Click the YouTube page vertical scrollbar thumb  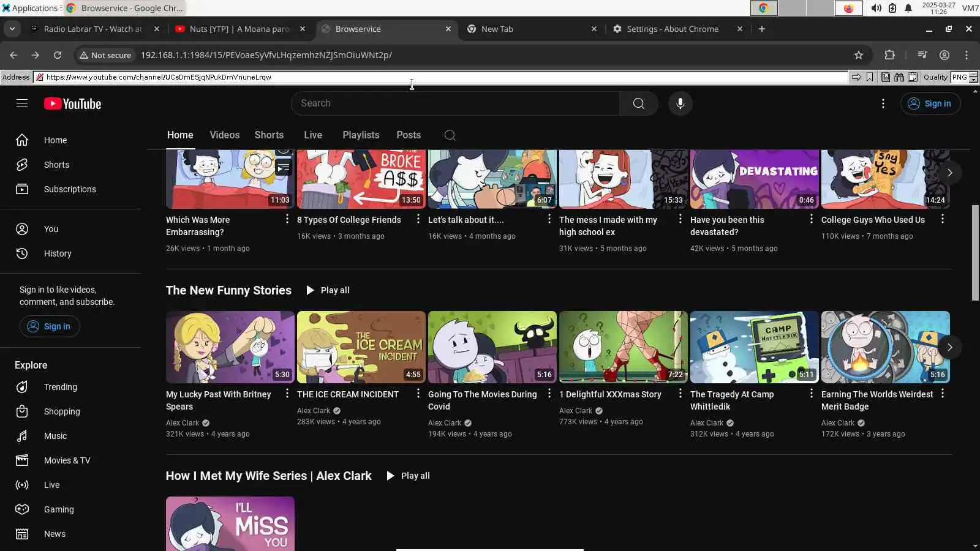[975, 252]
